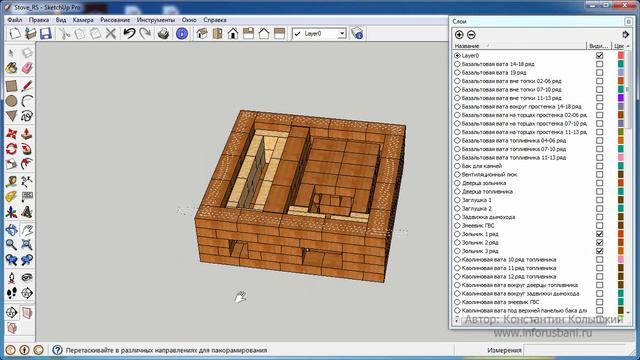Click the layers list scrollbar down arrow

click(628, 312)
